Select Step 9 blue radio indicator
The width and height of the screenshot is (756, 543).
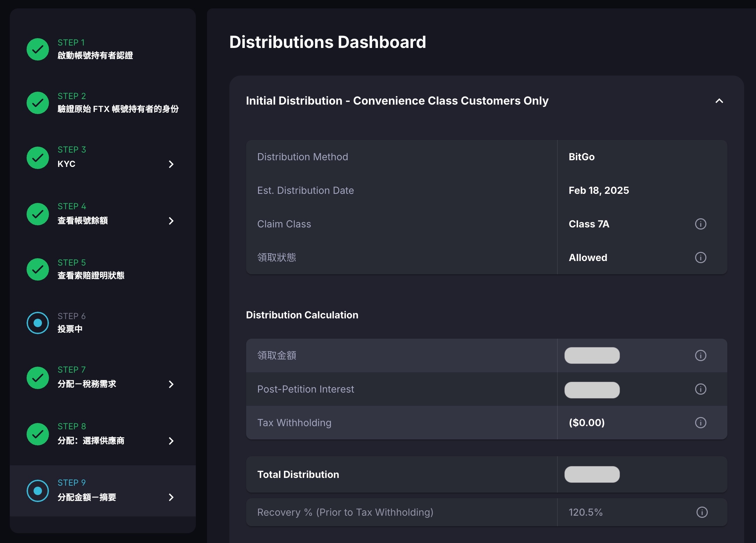[x=38, y=491]
